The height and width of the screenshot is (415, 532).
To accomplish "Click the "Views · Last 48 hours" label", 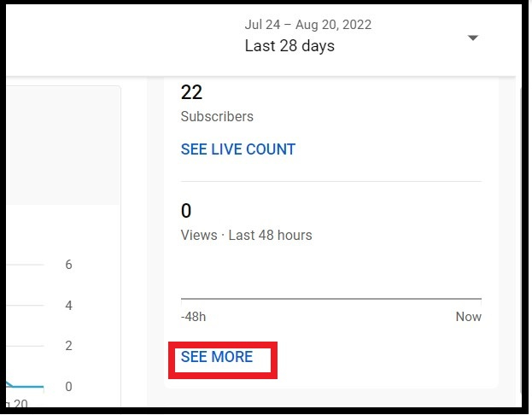I will pyautogui.click(x=246, y=235).
